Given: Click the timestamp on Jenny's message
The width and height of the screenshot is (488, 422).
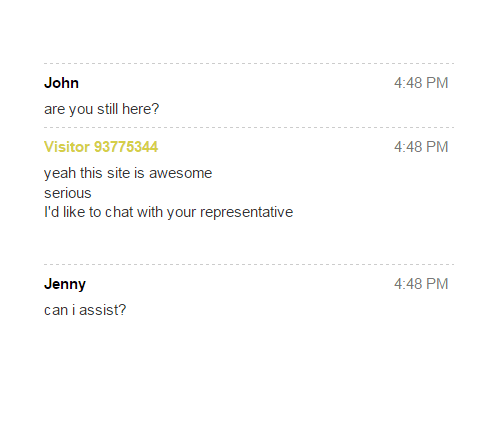Looking at the screenshot, I should click(x=421, y=284).
